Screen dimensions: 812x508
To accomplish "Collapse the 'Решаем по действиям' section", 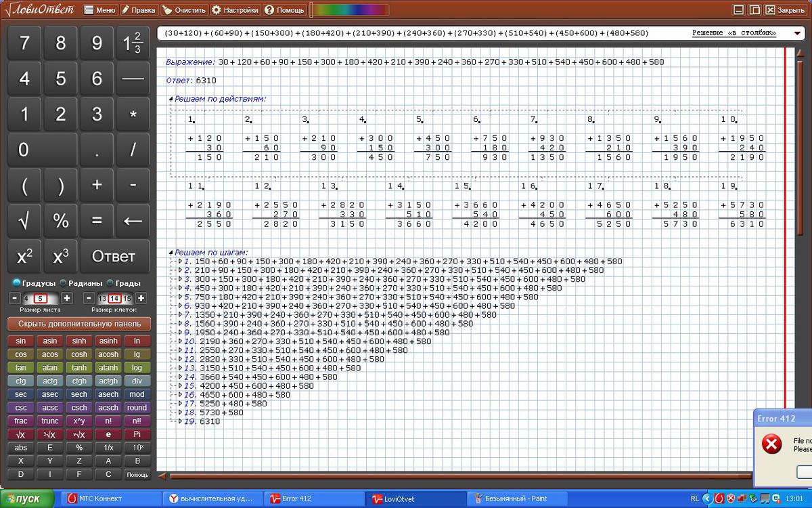I will pos(171,99).
